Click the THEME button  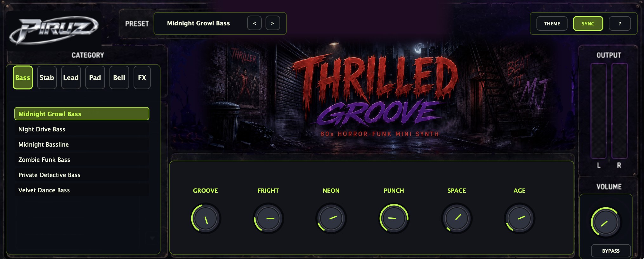(552, 23)
